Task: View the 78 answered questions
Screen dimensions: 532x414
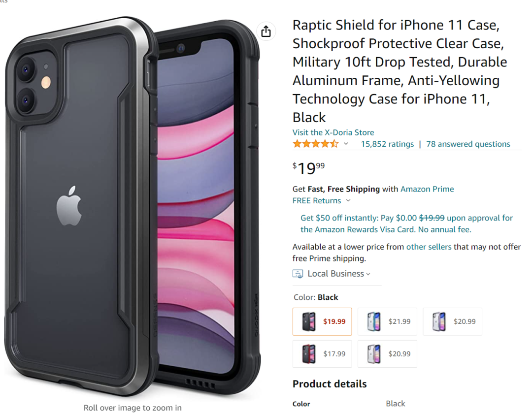Action: click(x=468, y=144)
